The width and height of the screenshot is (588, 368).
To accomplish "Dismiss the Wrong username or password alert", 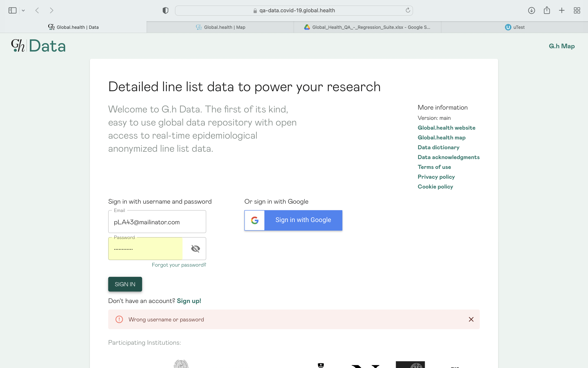I will point(471,319).
